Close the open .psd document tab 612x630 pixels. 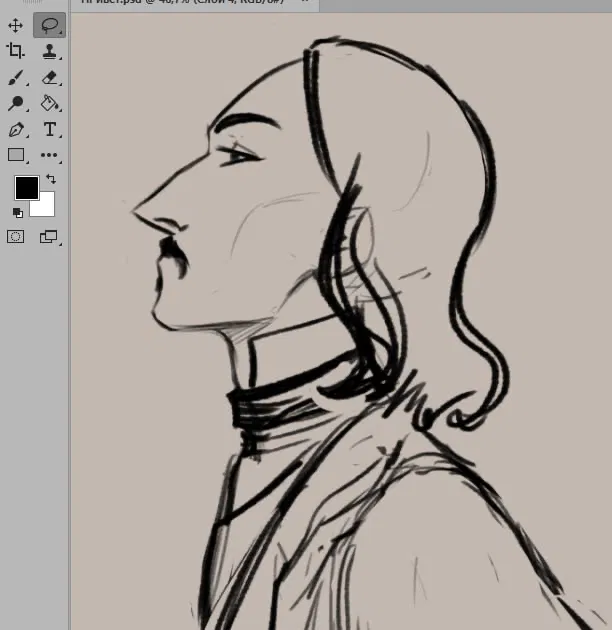click(x=305, y=1)
